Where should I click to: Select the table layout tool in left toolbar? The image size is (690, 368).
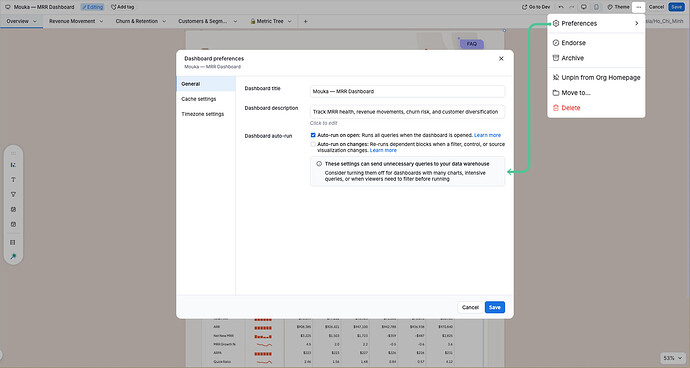point(13,242)
